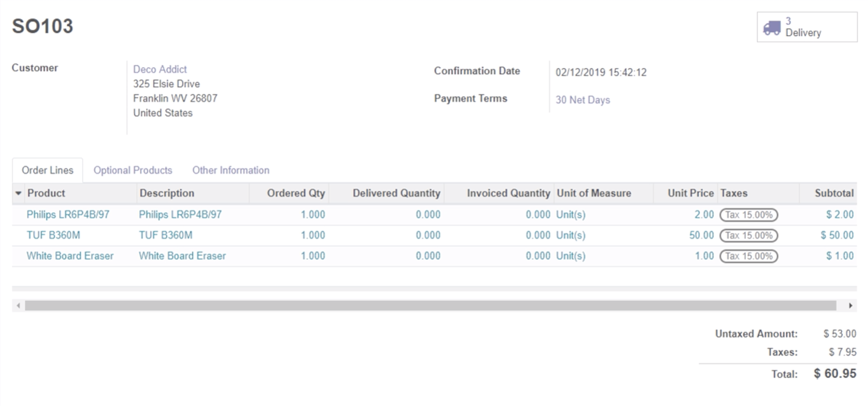Click ordered qty 1.000 on White Board Eraser row
The height and width of the screenshot is (406, 868).
[313, 256]
